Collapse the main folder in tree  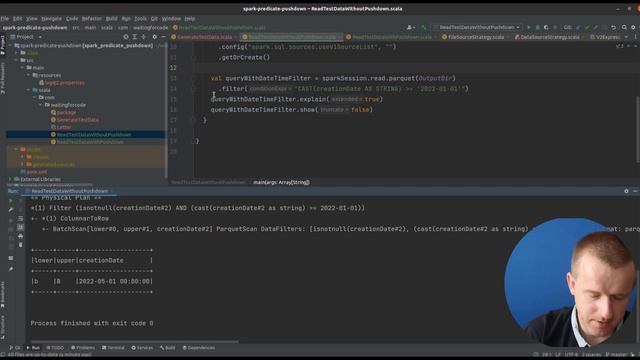[22, 67]
